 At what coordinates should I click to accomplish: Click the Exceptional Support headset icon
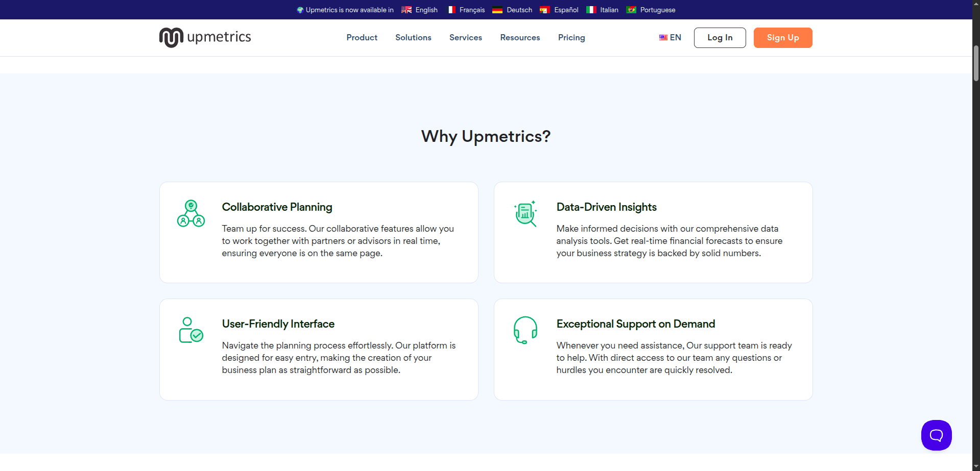[525, 330]
